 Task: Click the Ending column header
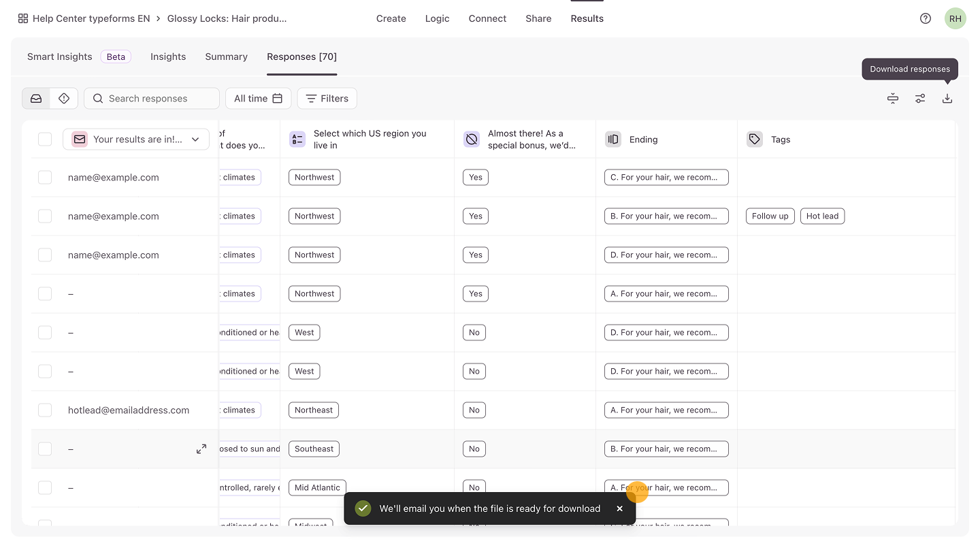coord(667,140)
